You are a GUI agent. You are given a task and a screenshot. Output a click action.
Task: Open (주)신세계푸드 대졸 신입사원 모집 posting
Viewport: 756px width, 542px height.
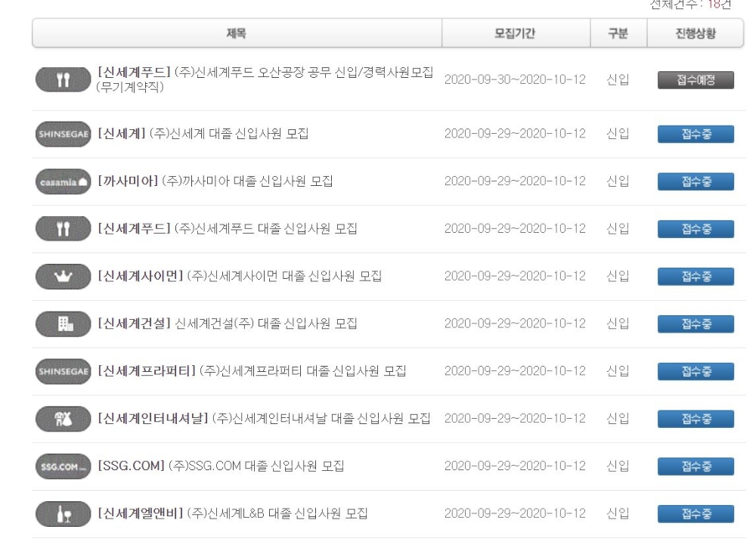[227, 228]
